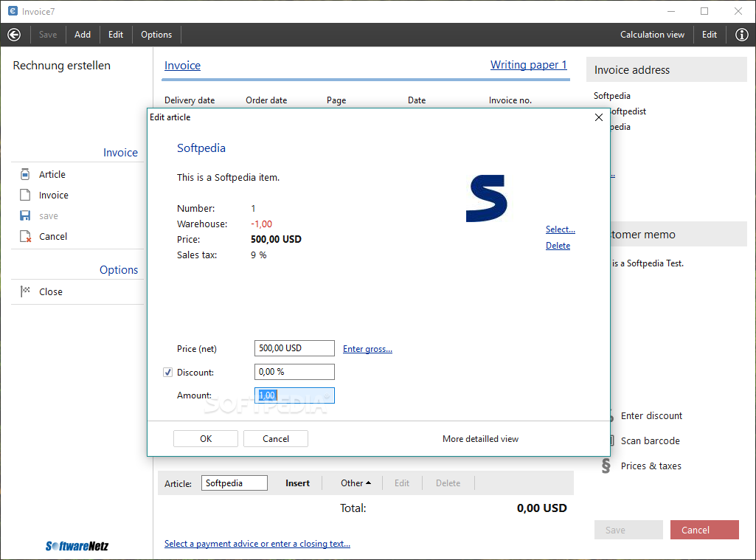
Task: Click the red Cancel button
Action: tap(704, 530)
